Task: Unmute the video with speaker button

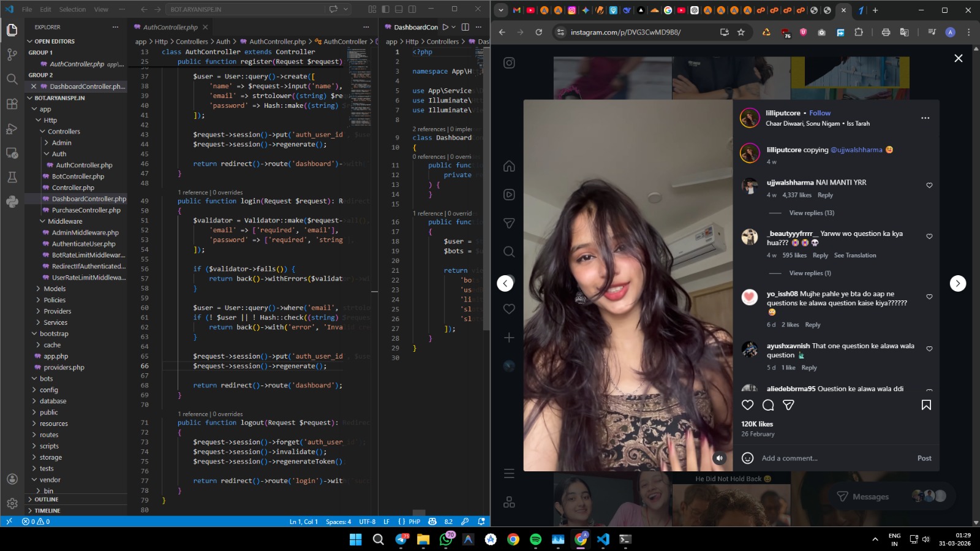Action: pyautogui.click(x=720, y=458)
